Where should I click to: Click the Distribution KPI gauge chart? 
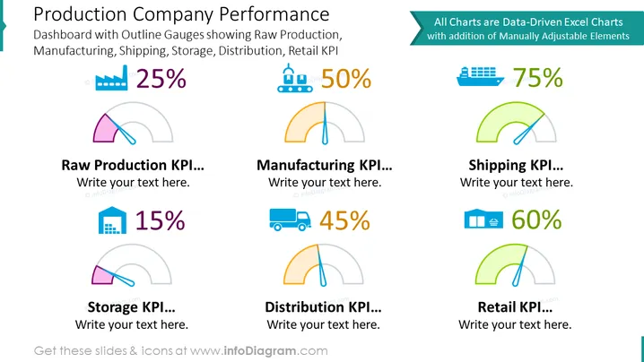[x=323, y=265]
